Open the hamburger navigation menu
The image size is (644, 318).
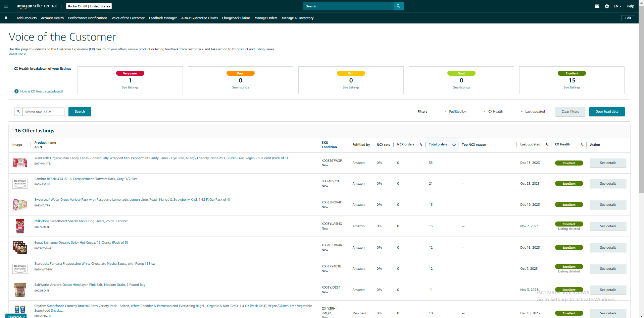[6, 6]
